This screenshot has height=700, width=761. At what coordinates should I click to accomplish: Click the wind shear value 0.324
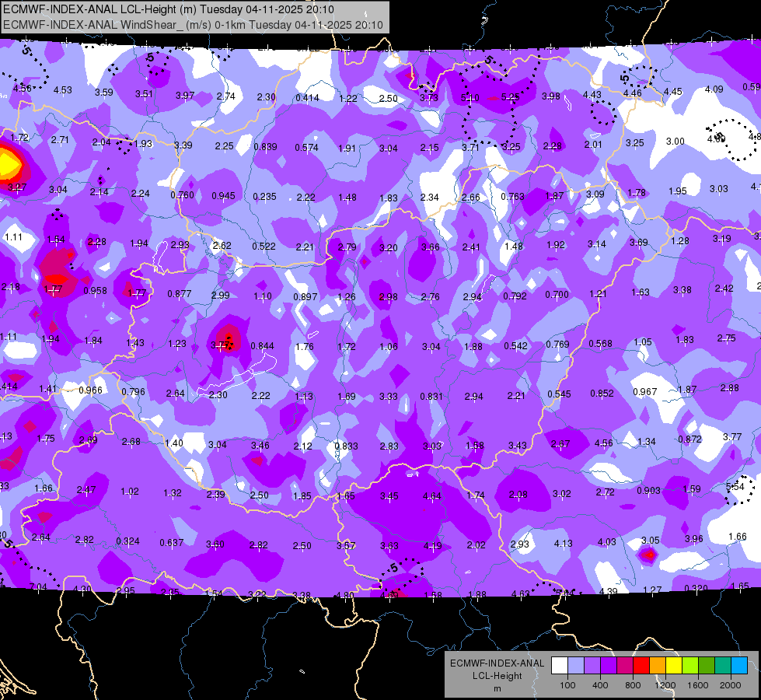point(127,541)
